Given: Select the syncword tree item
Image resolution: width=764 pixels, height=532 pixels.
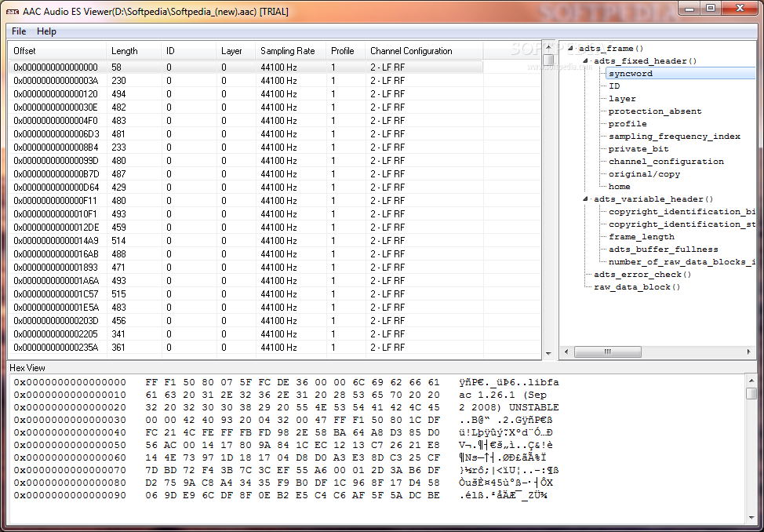Looking at the screenshot, I should coord(631,74).
